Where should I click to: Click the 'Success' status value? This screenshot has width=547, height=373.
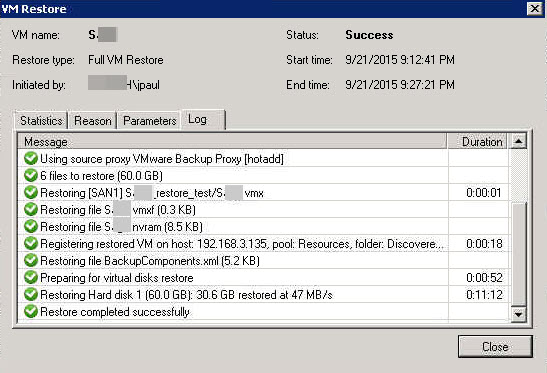(369, 35)
